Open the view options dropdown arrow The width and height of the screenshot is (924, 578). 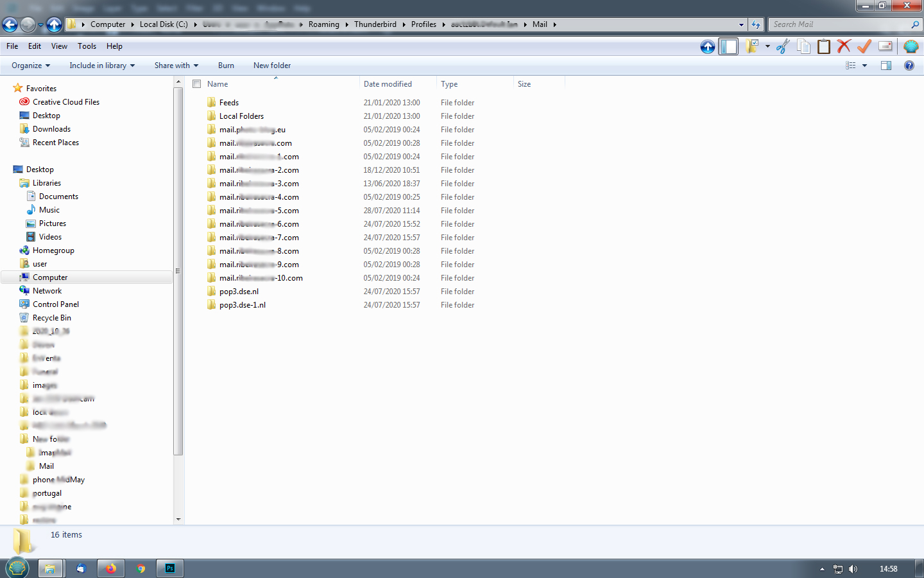pos(864,66)
